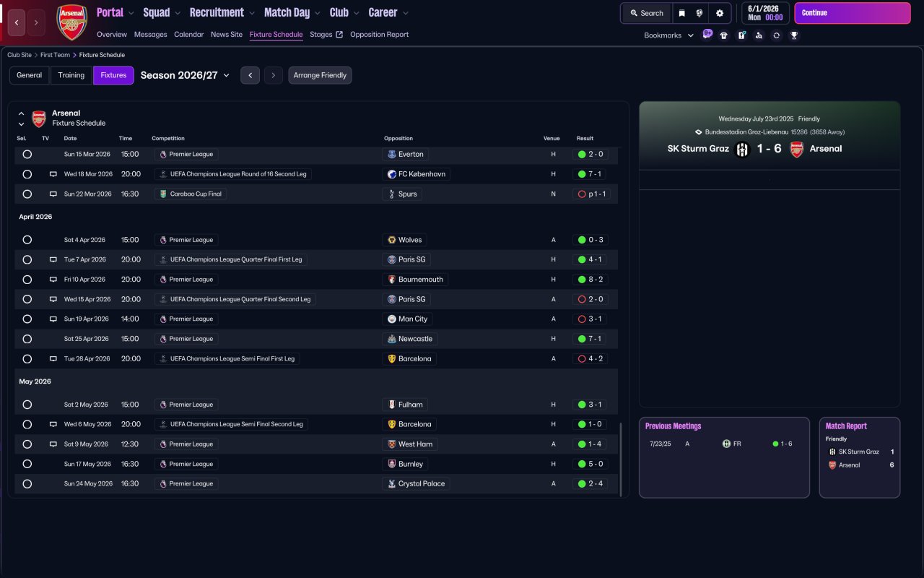The width and height of the screenshot is (924, 578).
Task: Click the fixture list vertical scrollbar
Action: click(620, 459)
